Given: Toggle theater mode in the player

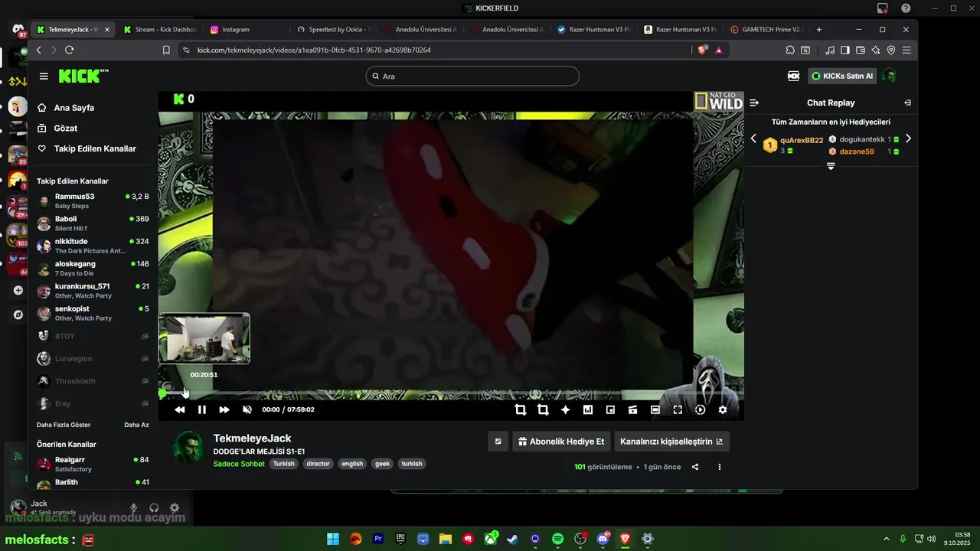Looking at the screenshot, I should [x=655, y=409].
